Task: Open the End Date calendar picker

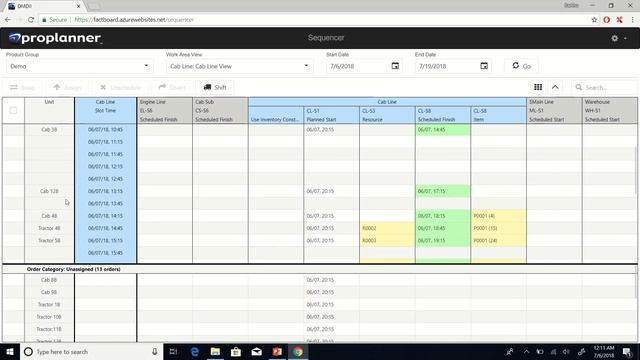Action: 484,66
